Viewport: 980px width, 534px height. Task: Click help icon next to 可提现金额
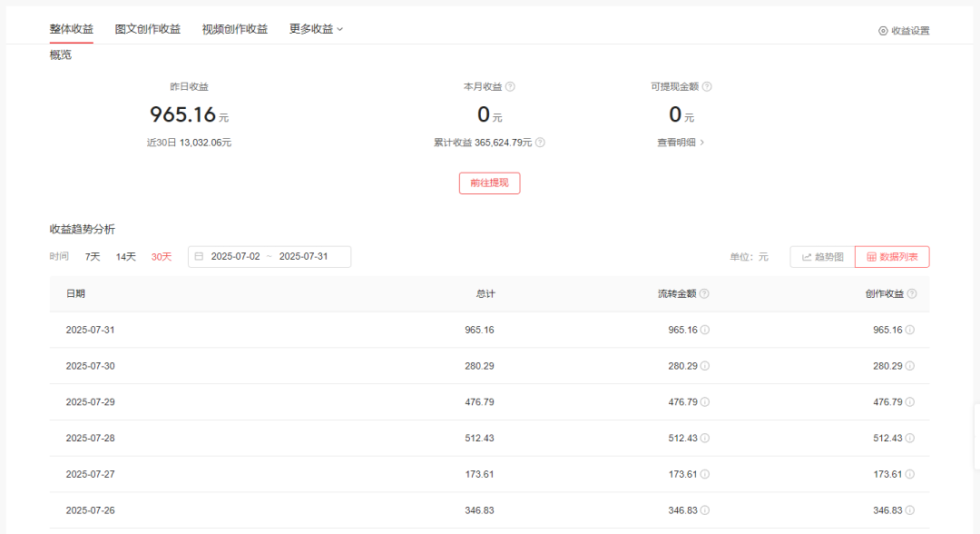coord(707,87)
